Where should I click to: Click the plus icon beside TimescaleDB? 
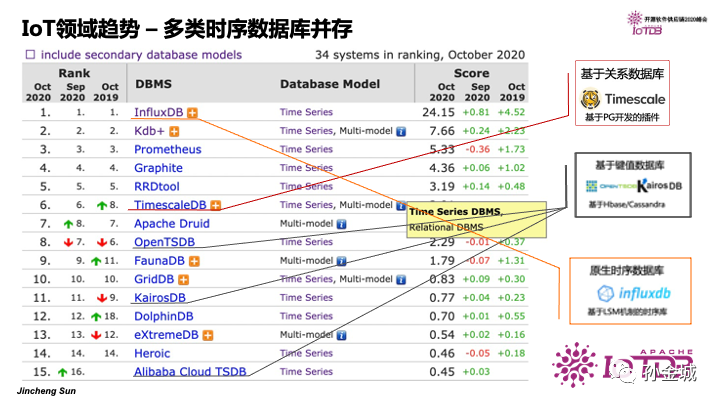tap(215, 205)
